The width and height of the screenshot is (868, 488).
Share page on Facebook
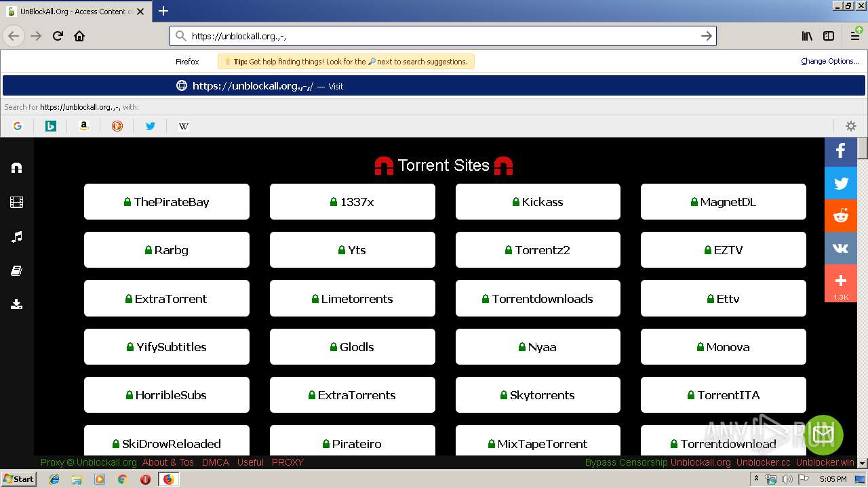tap(841, 150)
